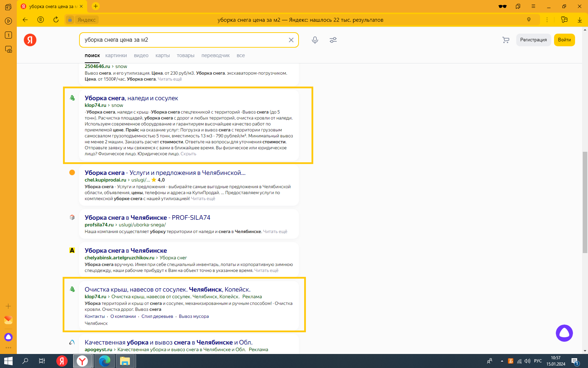Open the все search tab

click(x=241, y=55)
